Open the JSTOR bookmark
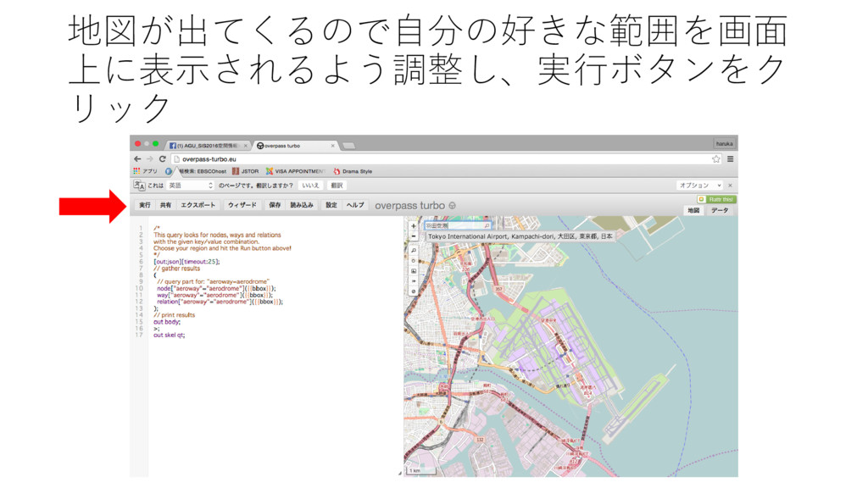This screenshot has height=488, width=868. point(246,171)
